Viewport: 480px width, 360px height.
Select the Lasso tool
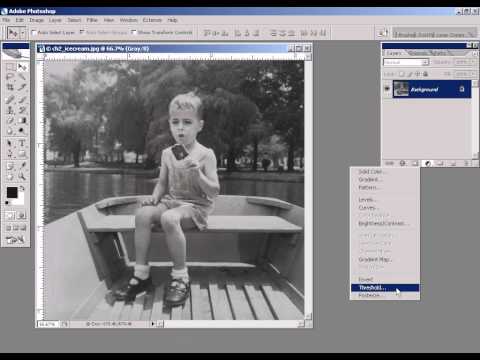tap(10, 77)
